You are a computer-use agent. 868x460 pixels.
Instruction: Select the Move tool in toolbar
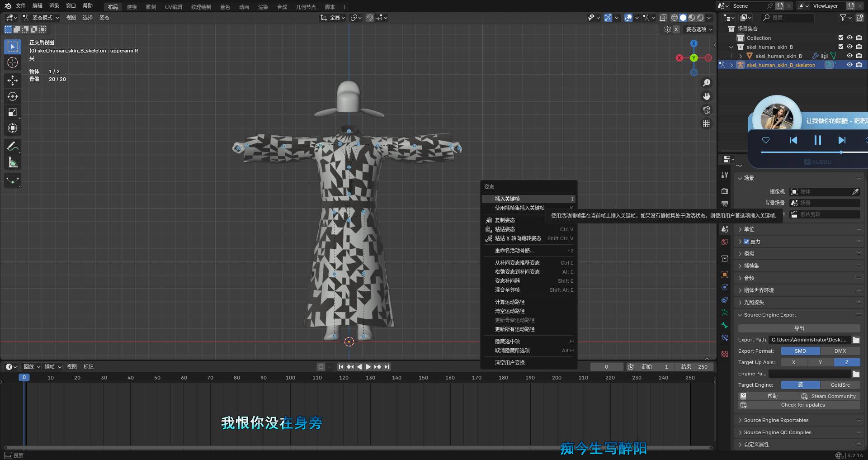pyautogui.click(x=13, y=81)
